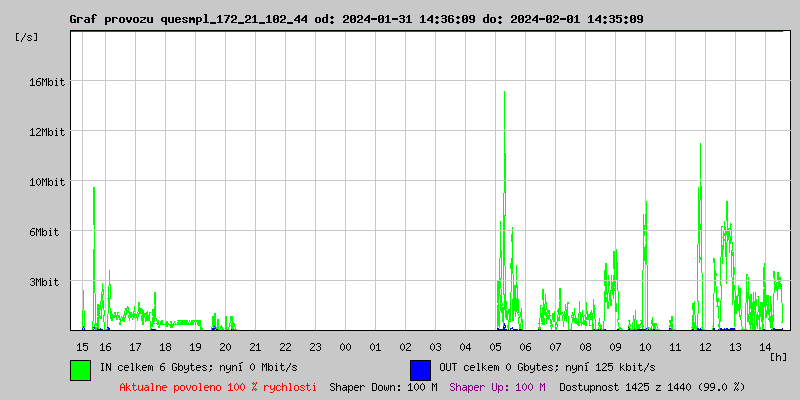Viewport: 800px width, 400px height.
Task: Click the 6Mbit y-axis label
Action: [x=46, y=232]
